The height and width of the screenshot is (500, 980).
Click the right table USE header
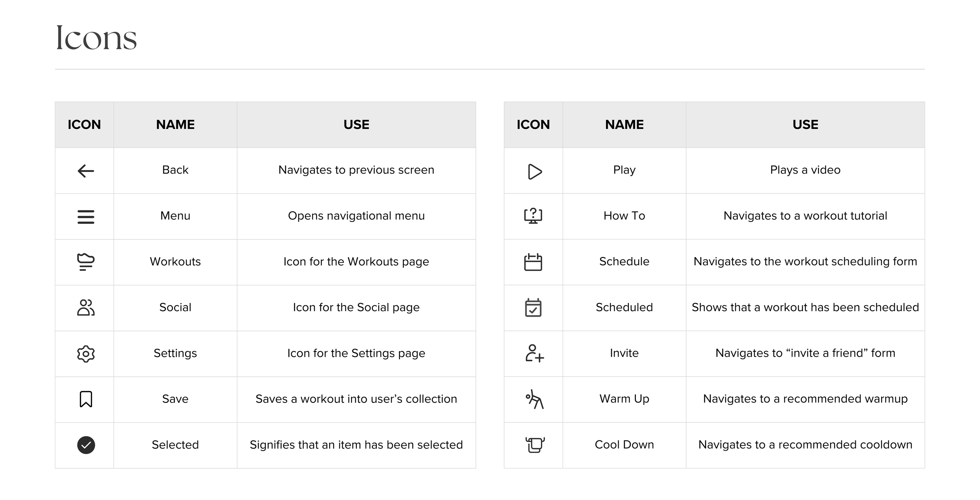(805, 125)
